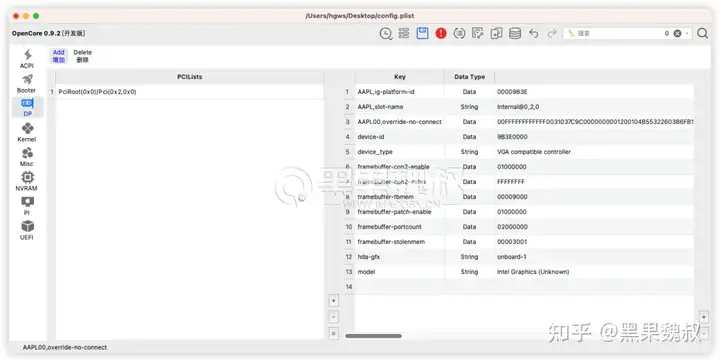Click value 02000000
This screenshot has width=720, height=362.
coord(512,227)
